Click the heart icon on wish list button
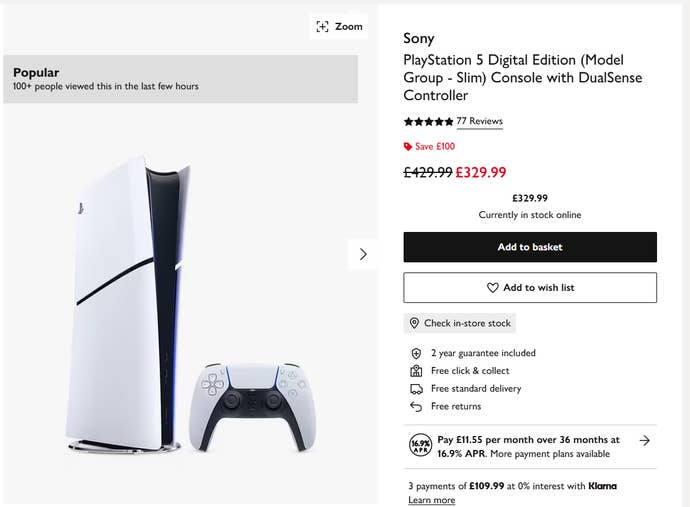This screenshot has width=690, height=507. 492,288
